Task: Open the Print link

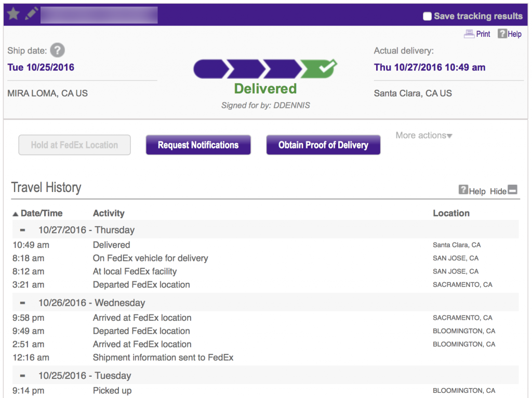Action: click(x=483, y=34)
